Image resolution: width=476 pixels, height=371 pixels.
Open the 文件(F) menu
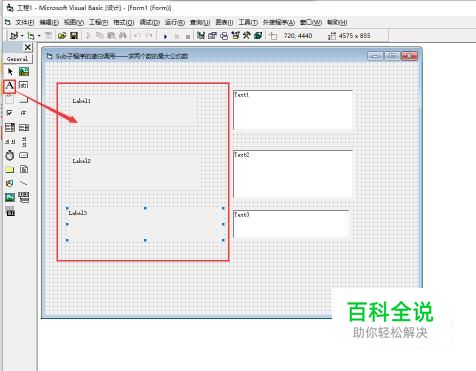[25, 22]
